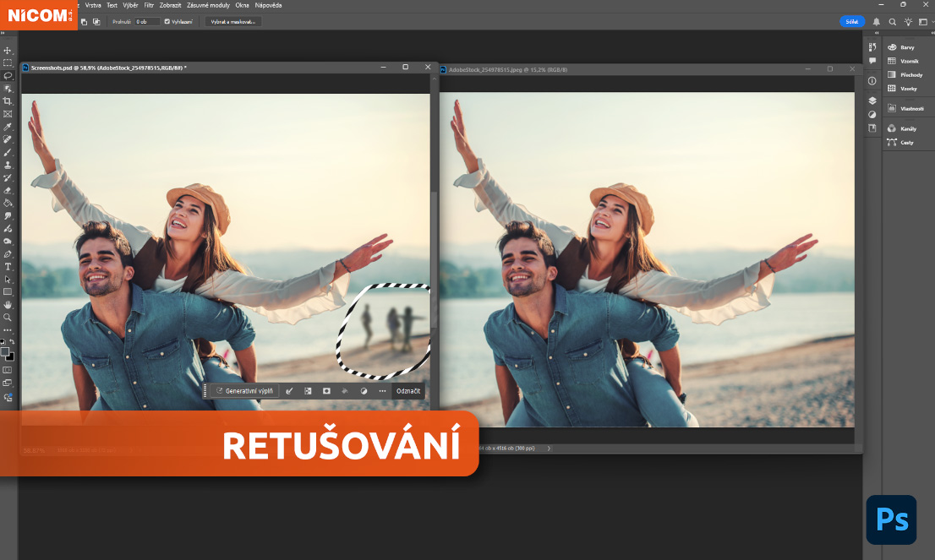Image resolution: width=935 pixels, height=560 pixels.
Task: Open the Okna menu
Action: point(242,5)
